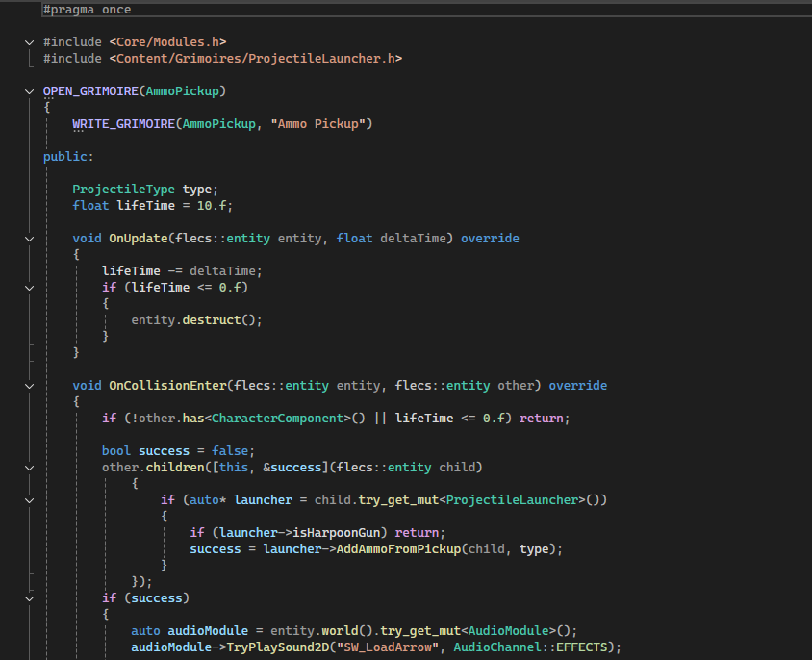Collapse the #include directives block
812x660 pixels.
click(30, 42)
